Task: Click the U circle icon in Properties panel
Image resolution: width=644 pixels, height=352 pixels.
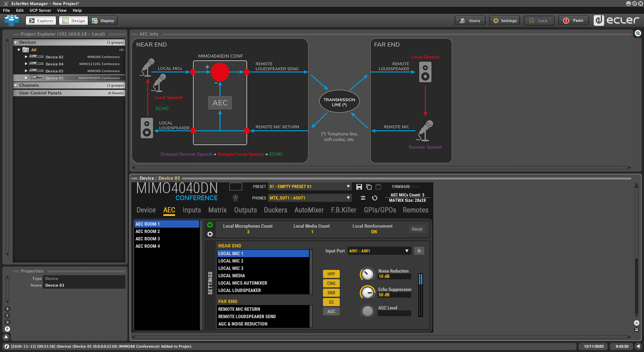Action: tap(7, 322)
